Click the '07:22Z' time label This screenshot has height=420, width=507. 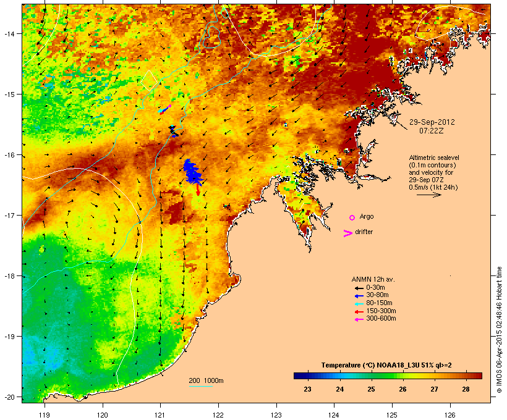432,131
